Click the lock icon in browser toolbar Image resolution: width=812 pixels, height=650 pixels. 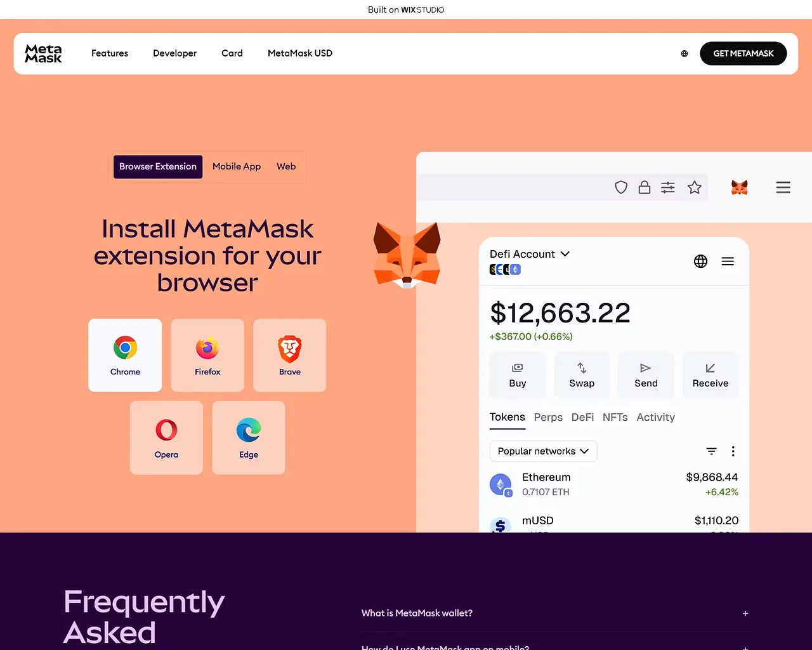645,187
